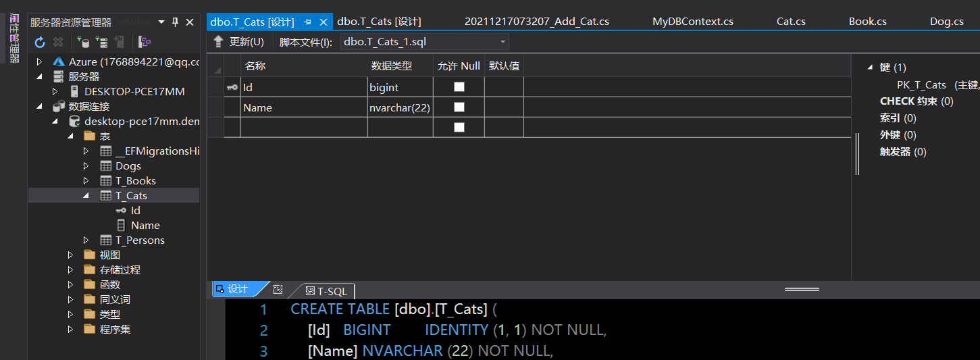Click the primary key icon on Id row
The image size is (980, 360).
pyautogui.click(x=232, y=87)
